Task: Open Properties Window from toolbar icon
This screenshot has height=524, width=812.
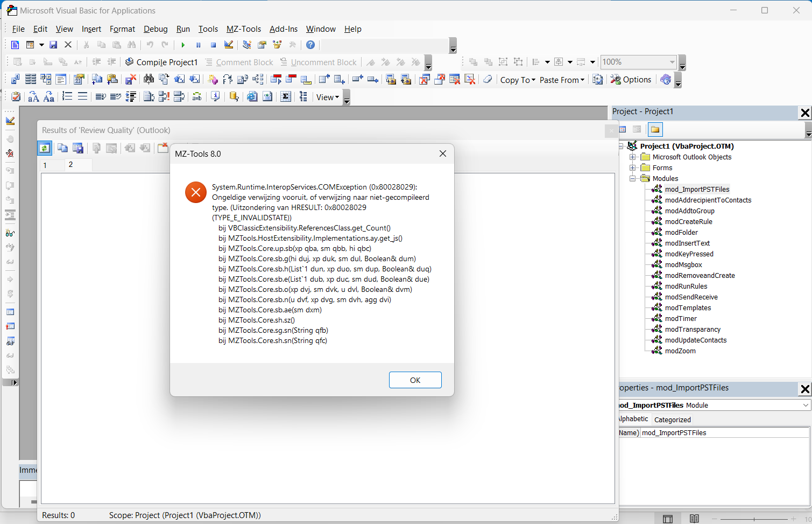Action: [262, 45]
